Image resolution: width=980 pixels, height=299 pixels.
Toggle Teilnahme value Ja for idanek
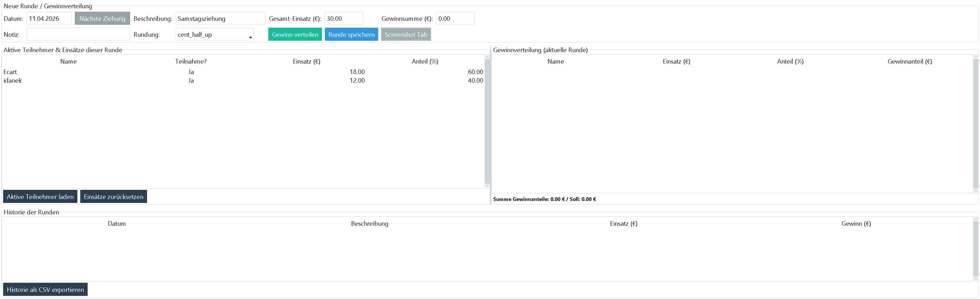[x=191, y=81]
